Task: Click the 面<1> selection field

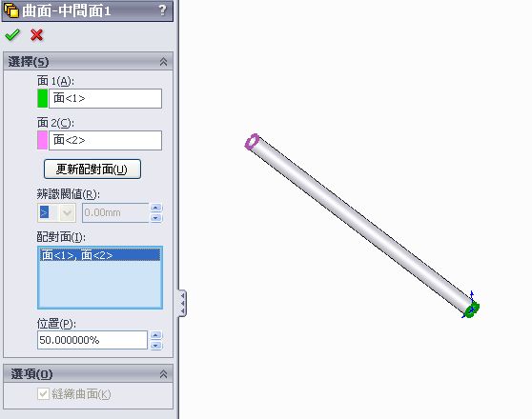Action: click(x=105, y=98)
